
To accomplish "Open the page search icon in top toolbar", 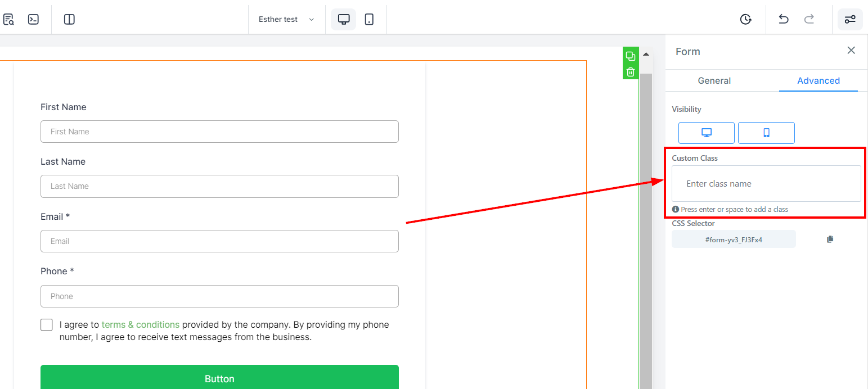I will (x=8, y=19).
